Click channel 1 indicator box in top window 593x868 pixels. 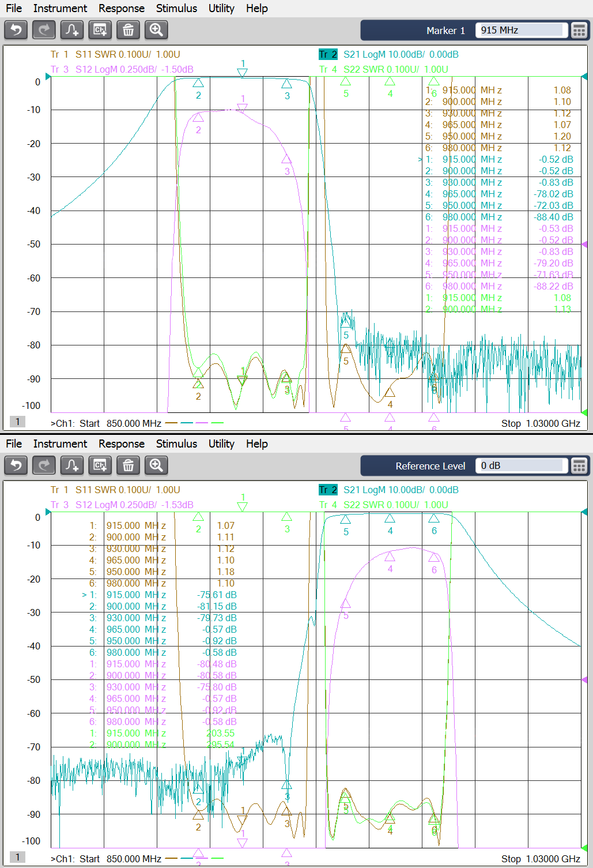click(x=17, y=422)
